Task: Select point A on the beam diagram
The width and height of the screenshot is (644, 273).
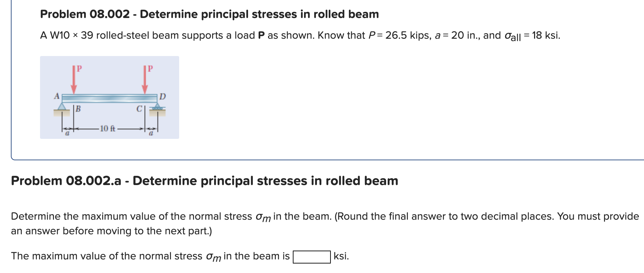Action: click(x=56, y=96)
